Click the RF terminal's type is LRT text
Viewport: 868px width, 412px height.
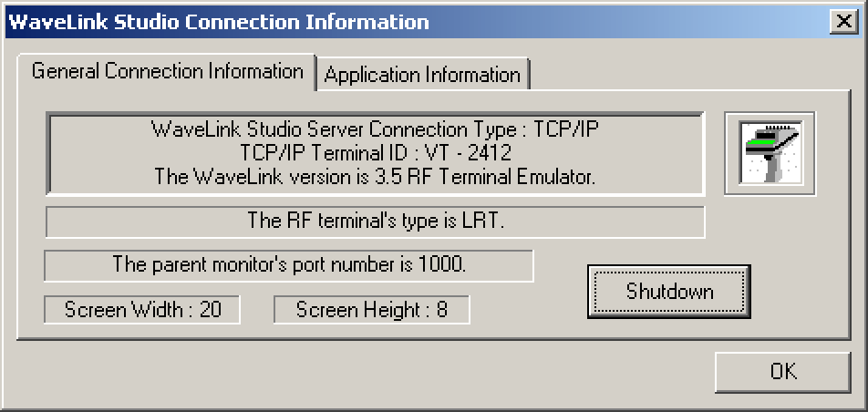(376, 221)
